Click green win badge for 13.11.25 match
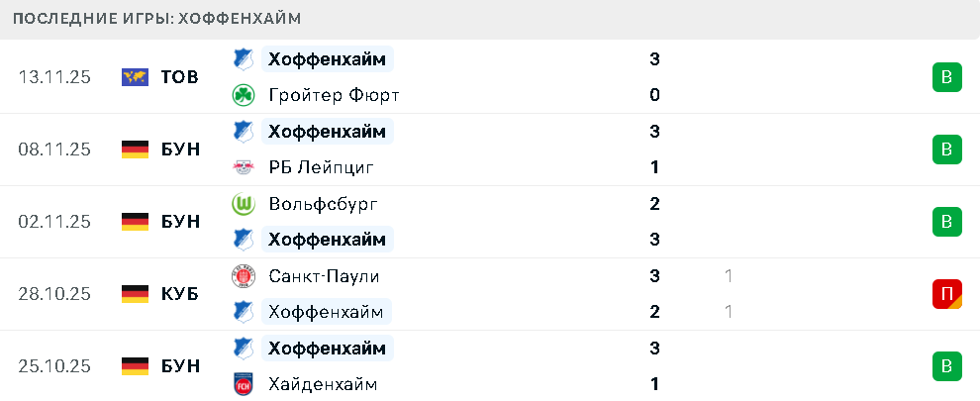980x401 pixels. (x=946, y=77)
